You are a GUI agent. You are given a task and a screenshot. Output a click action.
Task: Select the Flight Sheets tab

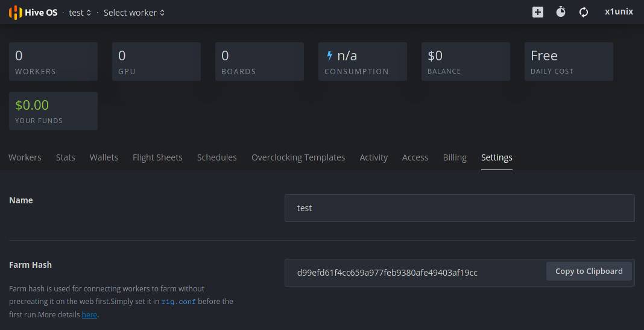(157, 157)
